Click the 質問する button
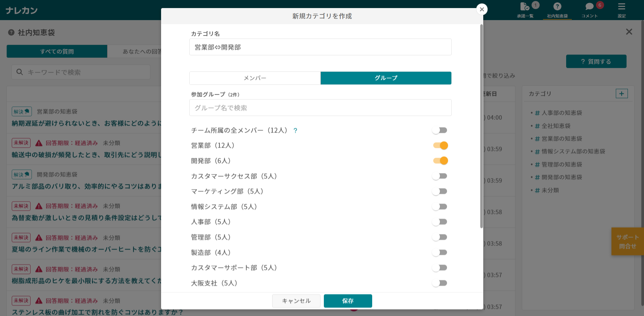The height and width of the screenshot is (316, 644). tap(596, 61)
